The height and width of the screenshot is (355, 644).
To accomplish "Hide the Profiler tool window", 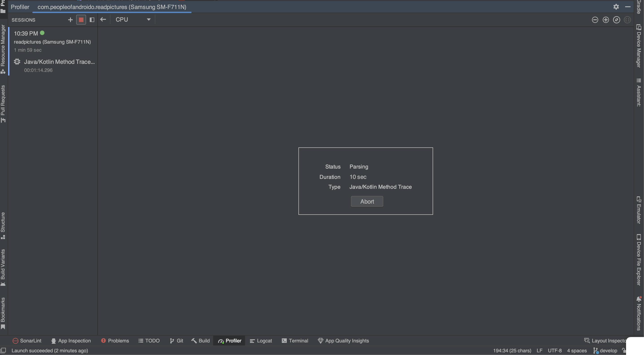I will (627, 7).
